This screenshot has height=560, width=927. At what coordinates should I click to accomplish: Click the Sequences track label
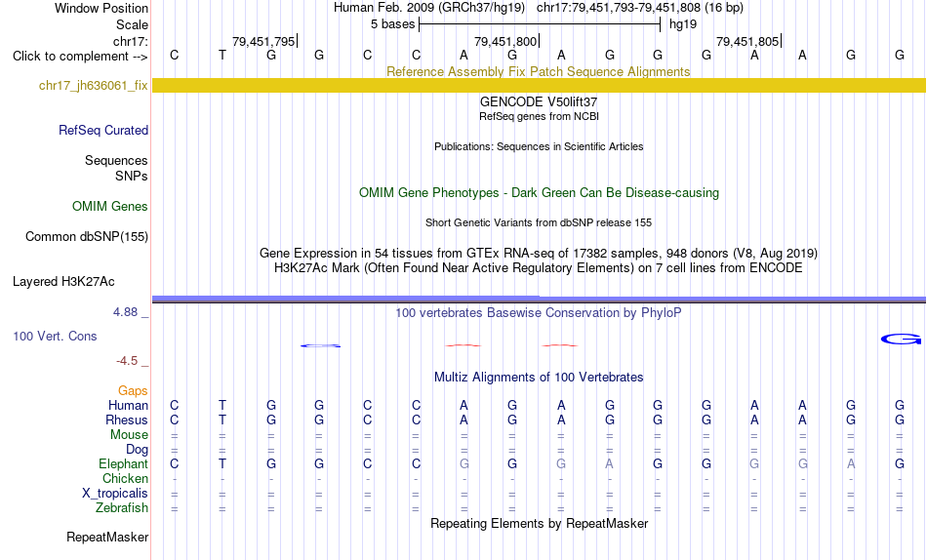point(116,160)
